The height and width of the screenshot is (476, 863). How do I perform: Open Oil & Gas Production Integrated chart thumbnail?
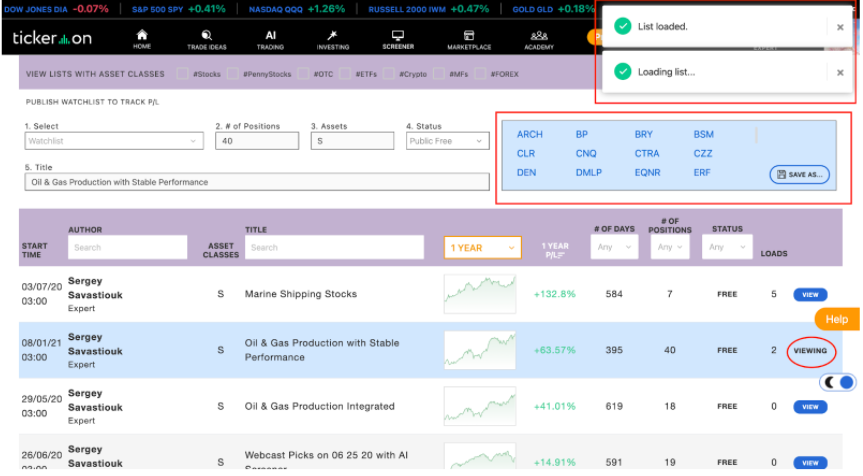coord(480,406)
